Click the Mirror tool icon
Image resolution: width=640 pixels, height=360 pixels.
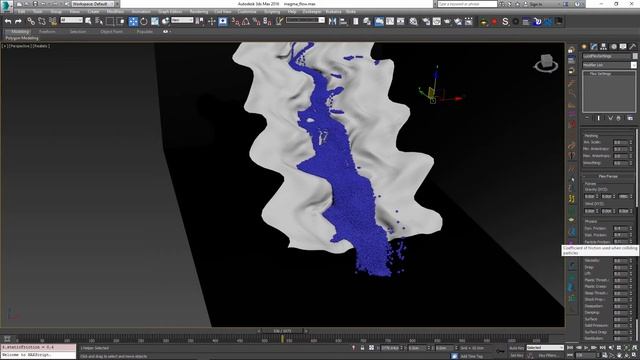pyautogui.click(x=332, y=21)
